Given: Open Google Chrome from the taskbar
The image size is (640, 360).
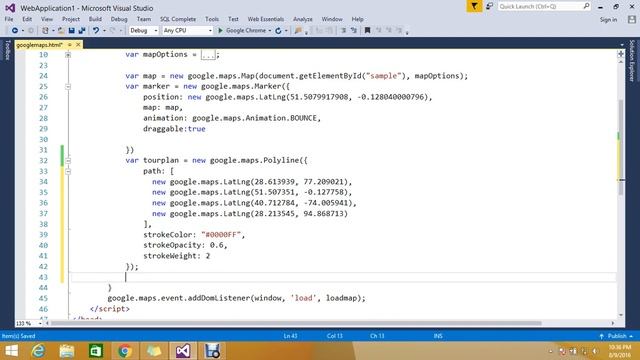Looking at the screenshot, I should point(125,351).
